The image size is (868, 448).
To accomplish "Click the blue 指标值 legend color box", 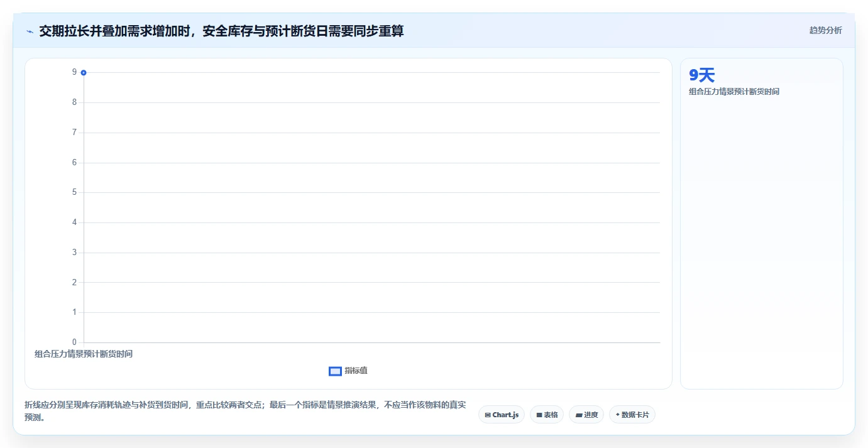I will click(x=335, y=371).
